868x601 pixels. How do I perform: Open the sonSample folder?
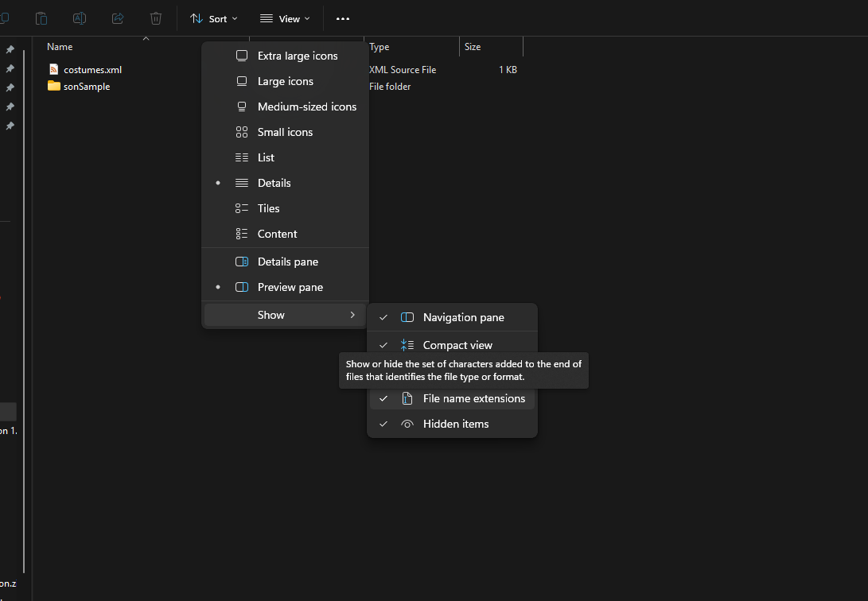(84, 86)
